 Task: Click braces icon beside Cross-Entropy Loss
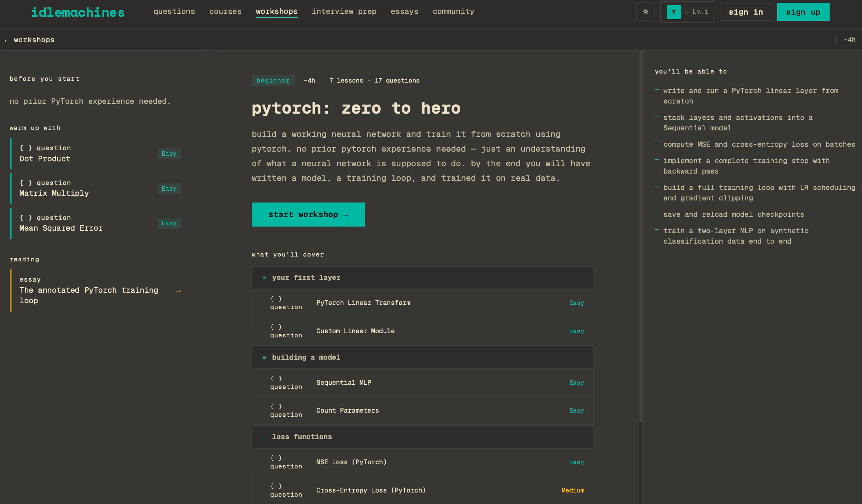(x=276, y=486)
